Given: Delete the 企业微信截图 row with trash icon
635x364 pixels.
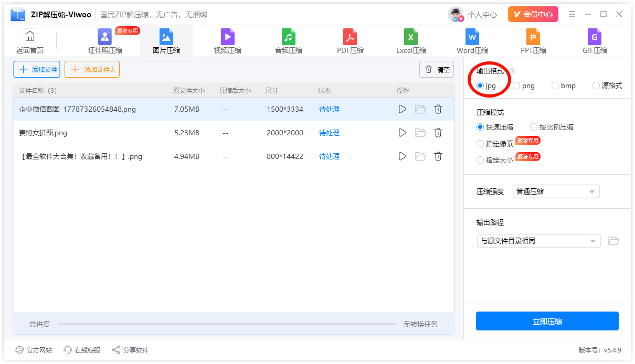Looking at the screenshot, I should (438, 109).
